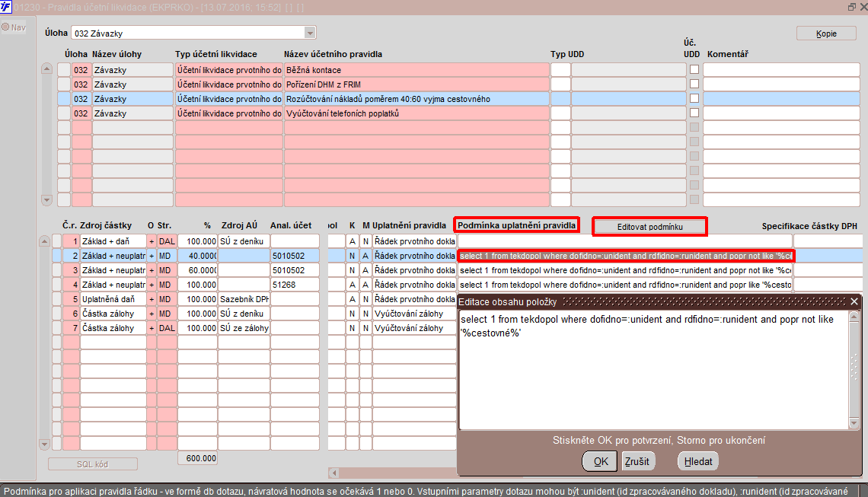868x497 pixels.
Task: Click the restore window icon in title bar
Action: (852, 7)
